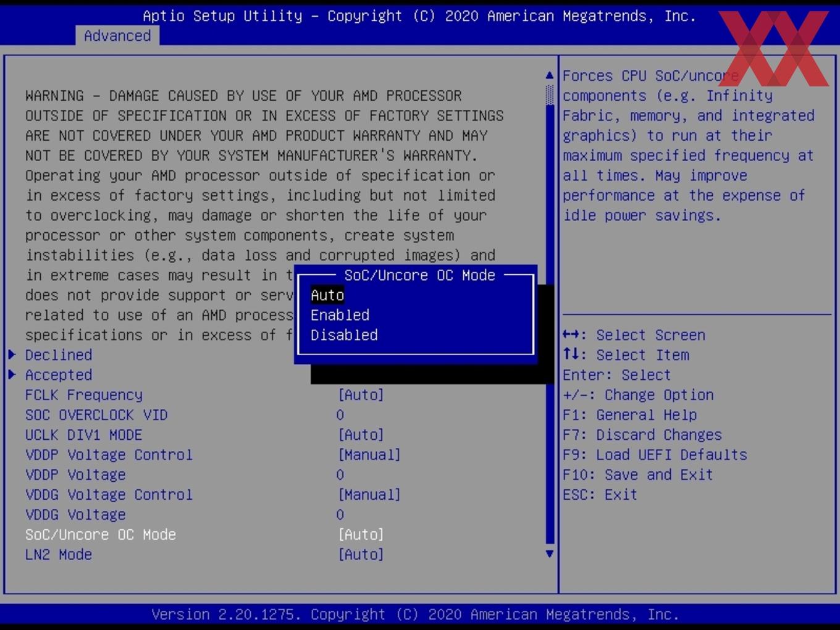Click the Select Screen arrows hint
Screen dimensions: 840x630
click(x=634, y=335)
